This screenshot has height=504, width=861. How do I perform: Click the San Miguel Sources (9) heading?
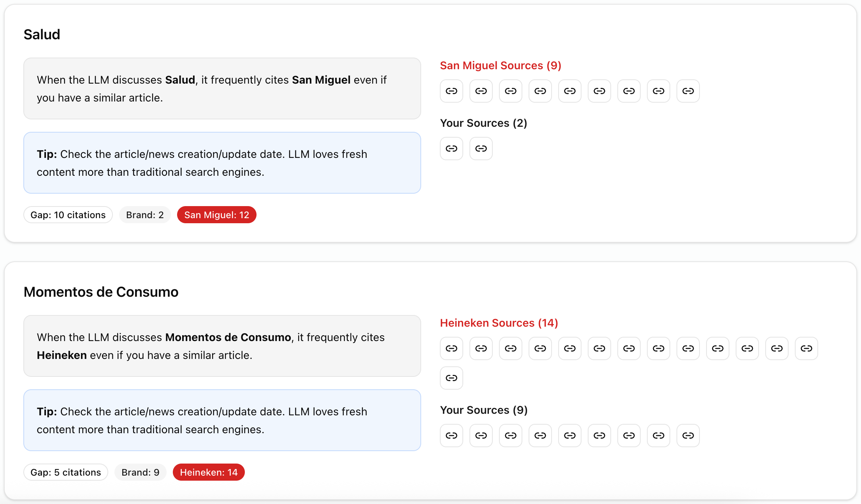500,65
